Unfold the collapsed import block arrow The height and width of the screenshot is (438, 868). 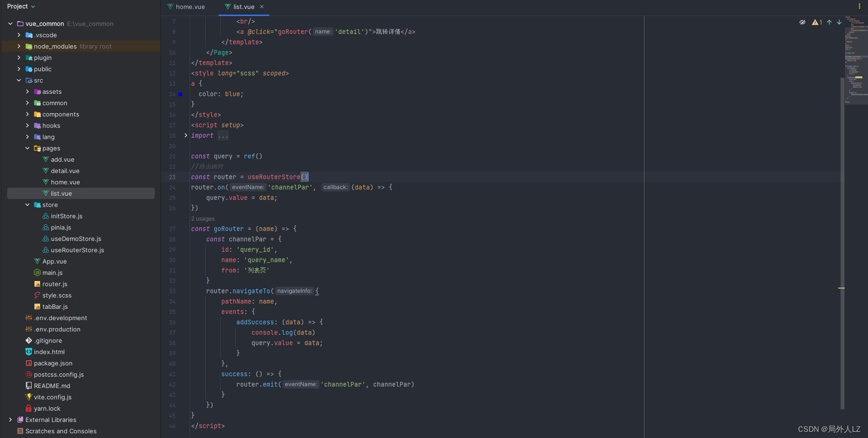coord(186,135)
